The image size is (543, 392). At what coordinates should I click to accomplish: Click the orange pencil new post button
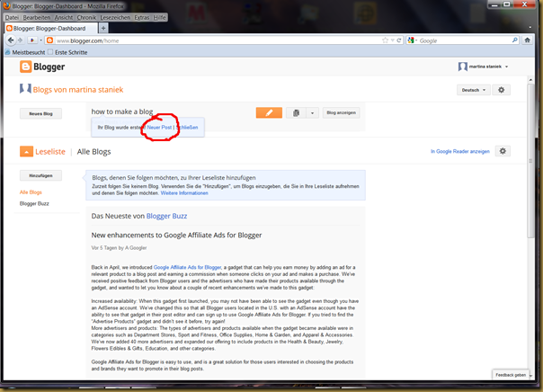(269, 113)
